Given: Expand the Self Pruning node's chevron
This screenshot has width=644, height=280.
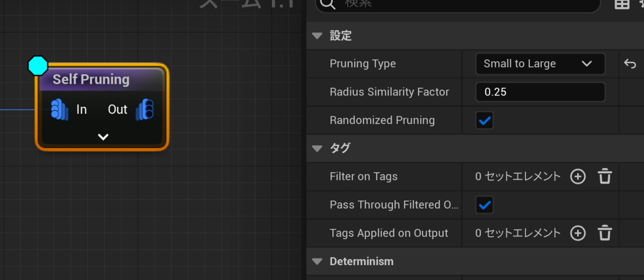Looking at the screenshot, I should (103, 137).
